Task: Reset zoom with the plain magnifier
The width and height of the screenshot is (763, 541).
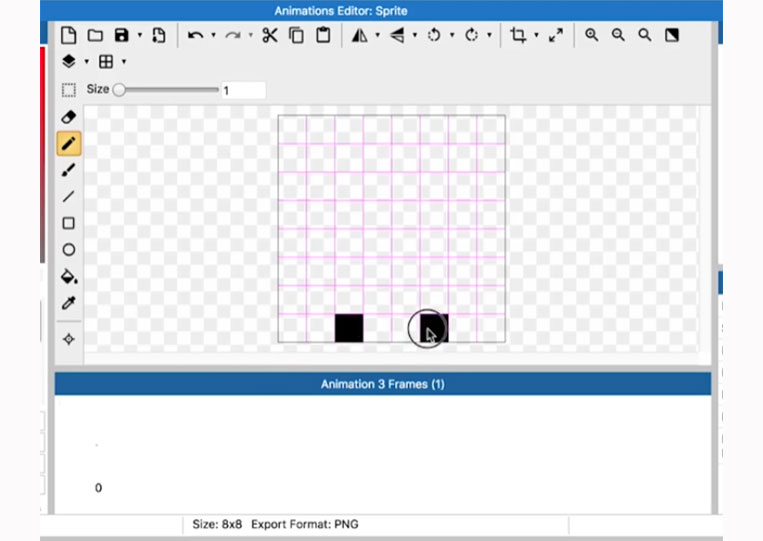Action: (645, 35)
